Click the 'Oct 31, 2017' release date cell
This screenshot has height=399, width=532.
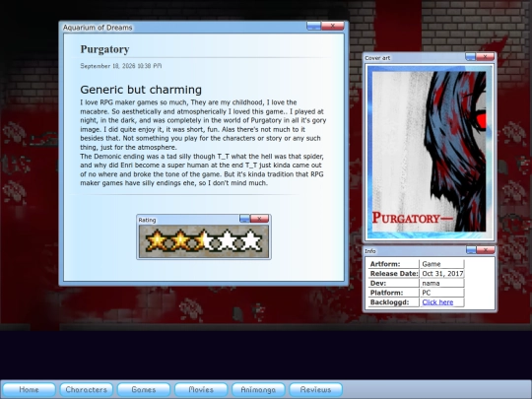(x=442, y=274)
